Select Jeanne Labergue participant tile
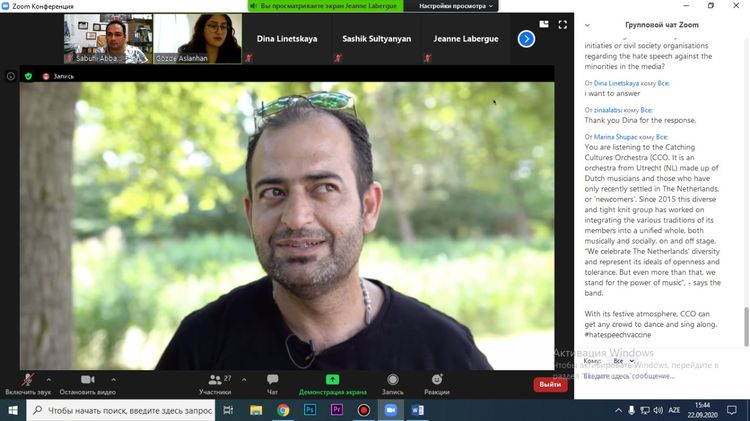This screenshot has width=750, height=421. click(466, 39)
